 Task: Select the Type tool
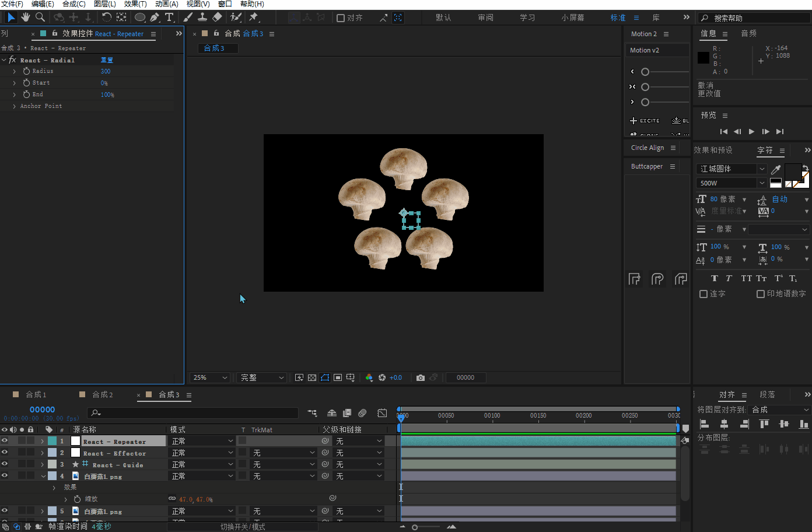point(170,17)
